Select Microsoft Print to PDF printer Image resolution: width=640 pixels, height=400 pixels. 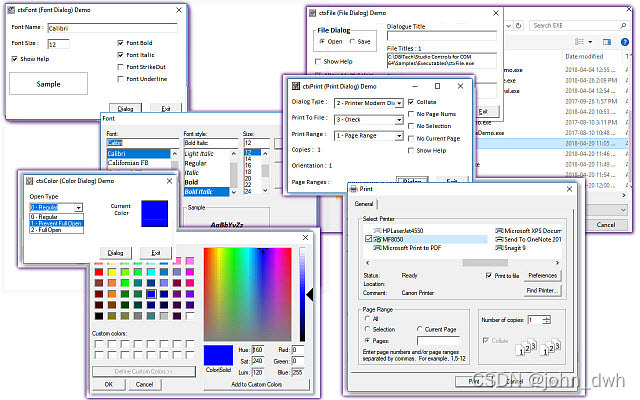[x=407, y=248]
